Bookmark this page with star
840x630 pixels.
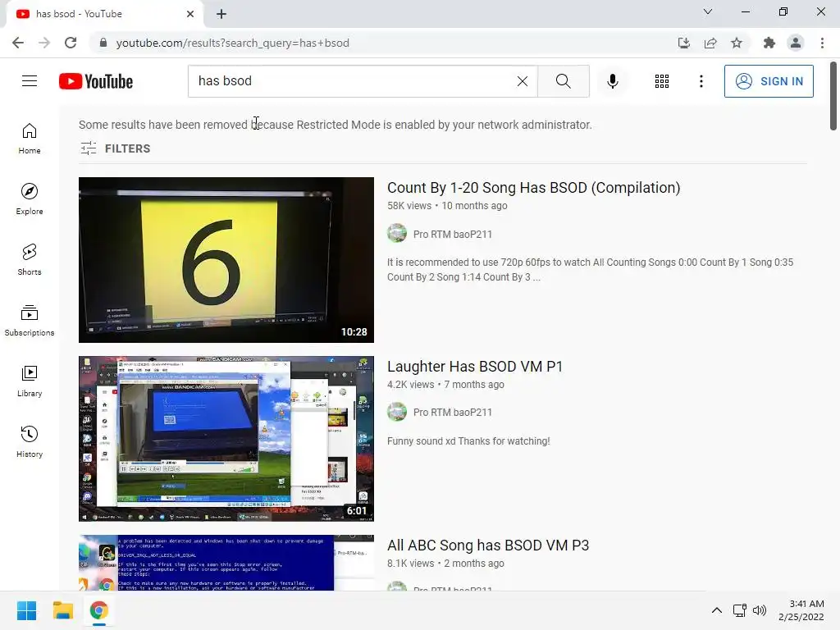pos(737,43)
